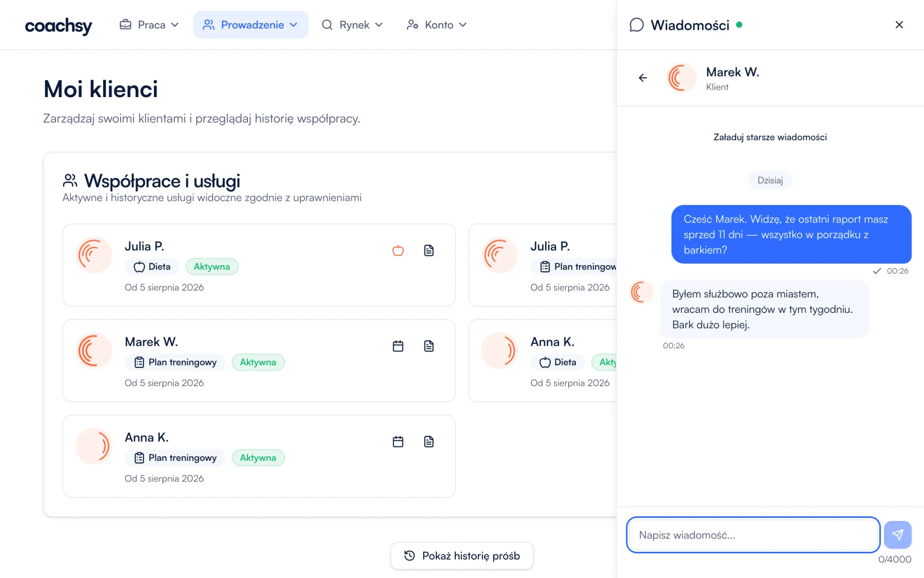Click the search icon next to Rynek
The image size is (924, 578).
pos(327,25)
